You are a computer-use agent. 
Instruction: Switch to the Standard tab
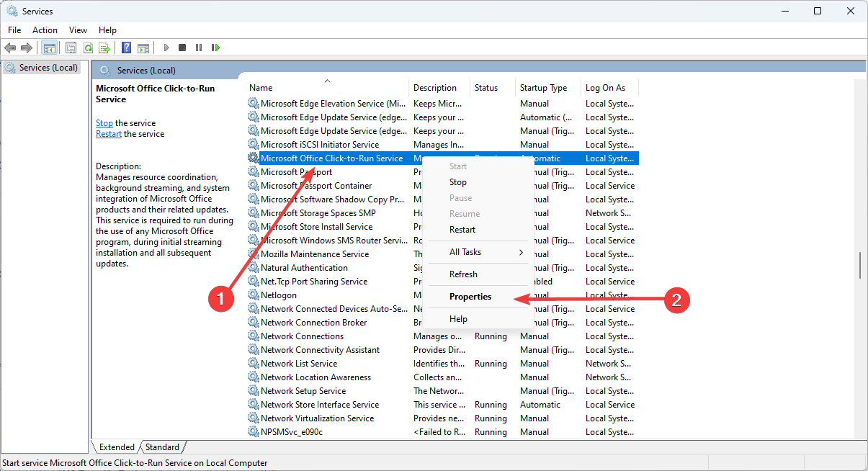click(x=163, y=447)
